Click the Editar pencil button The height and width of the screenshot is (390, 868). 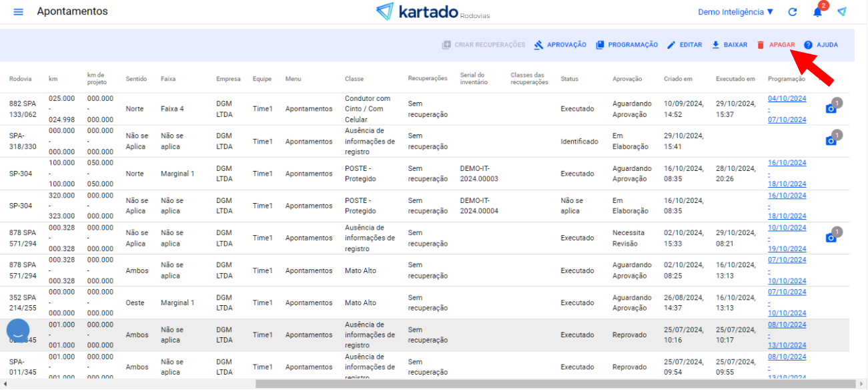[685, 45]
